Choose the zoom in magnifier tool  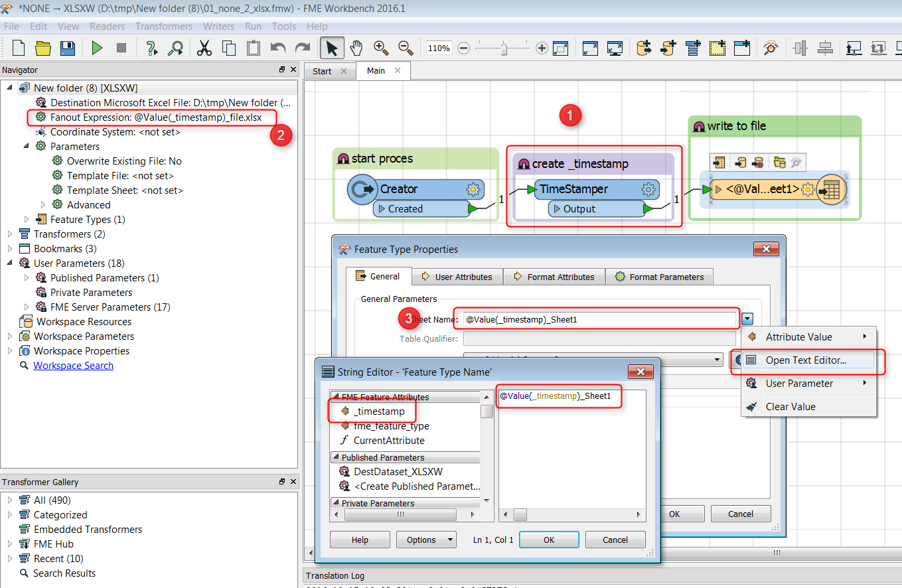pyautogui.click(x=381, y=48)
